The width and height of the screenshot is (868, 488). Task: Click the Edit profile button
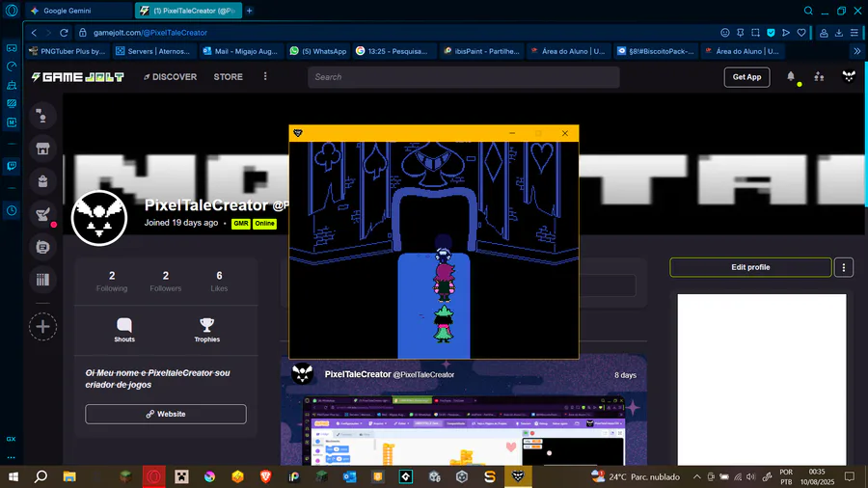point(750,267)
